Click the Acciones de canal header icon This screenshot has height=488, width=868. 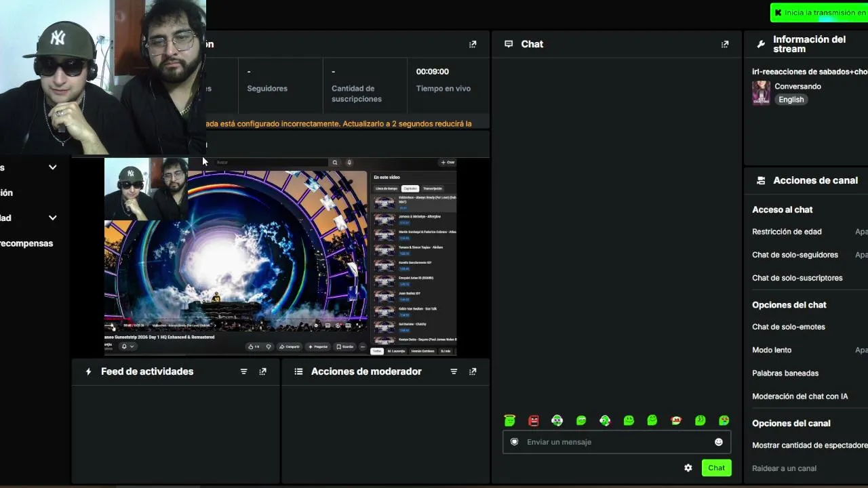(x=761, y=180)
